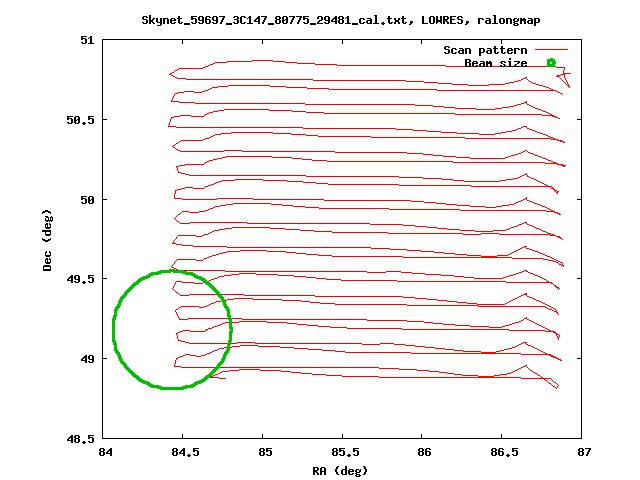640x480 pixels.
Task: Click the y-axis tick label 50
Action: point(87,200)
